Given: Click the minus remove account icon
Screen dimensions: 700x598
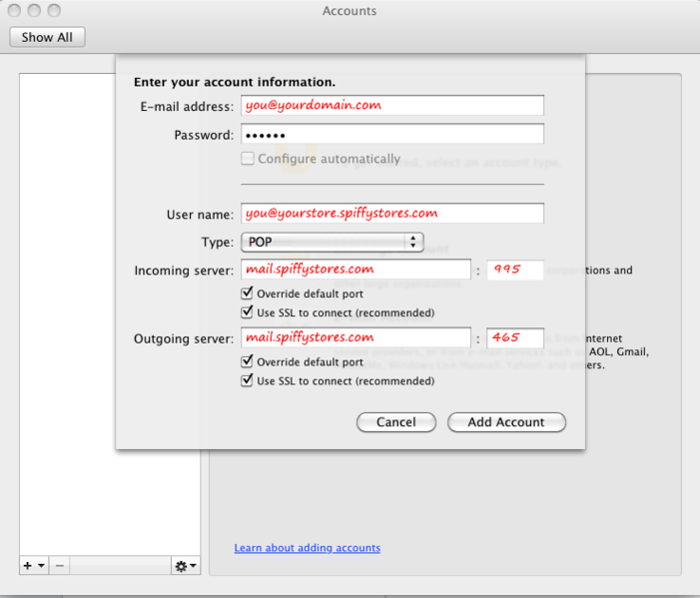Looking at the screenshot, I should [x=60, y=566].
